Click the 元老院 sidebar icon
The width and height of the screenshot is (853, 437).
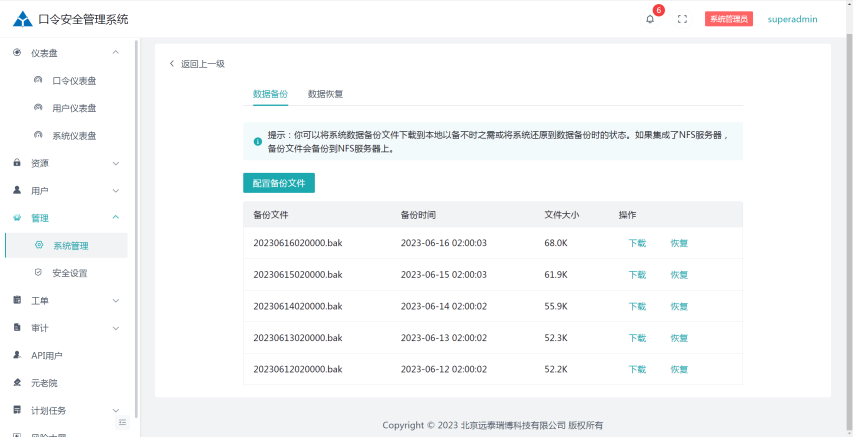click(x=17, y=382)
